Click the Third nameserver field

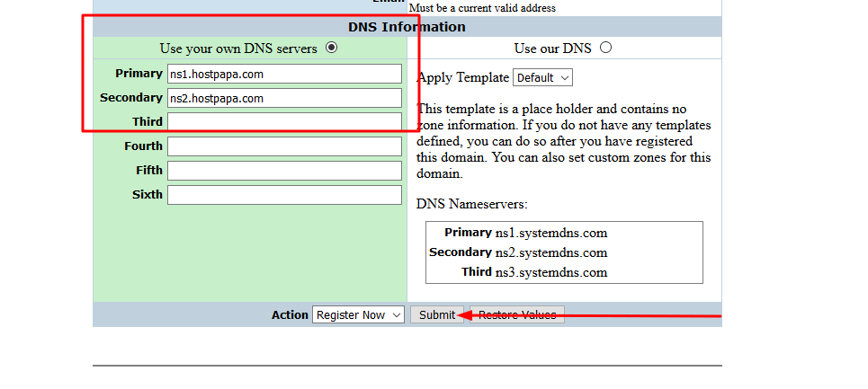(x=284, y=122)
